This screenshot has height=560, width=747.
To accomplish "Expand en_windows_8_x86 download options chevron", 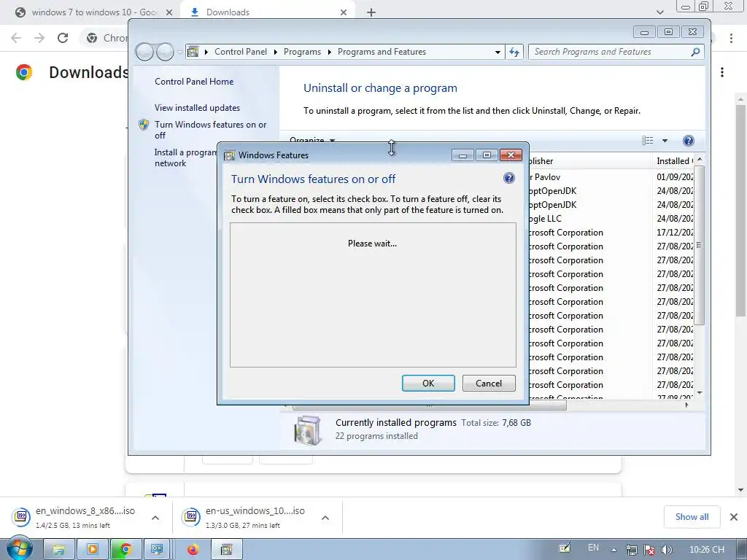I will [155, 518].
